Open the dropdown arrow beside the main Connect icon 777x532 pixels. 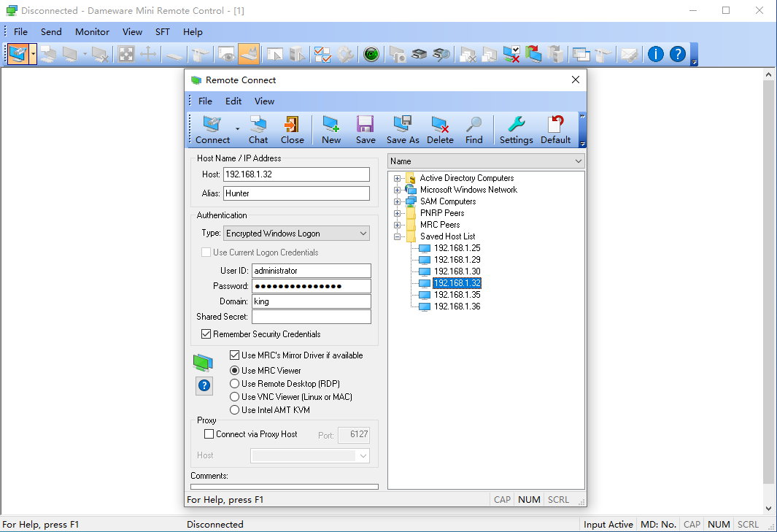tap(33, 53)
